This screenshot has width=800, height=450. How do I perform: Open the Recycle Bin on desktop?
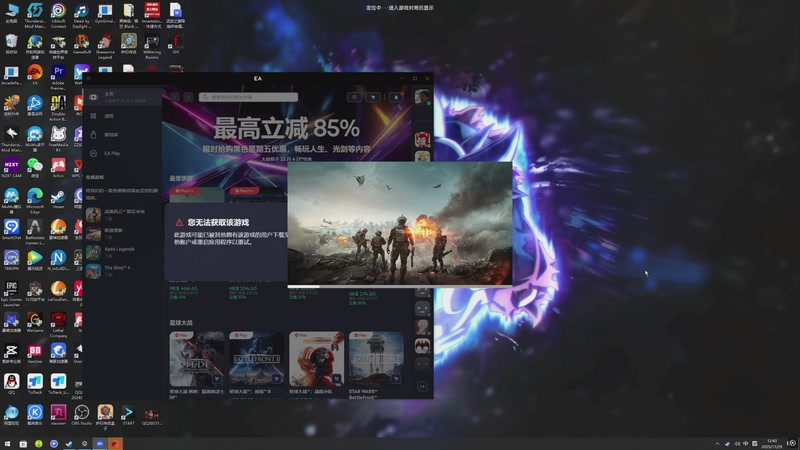coord(11,44)
